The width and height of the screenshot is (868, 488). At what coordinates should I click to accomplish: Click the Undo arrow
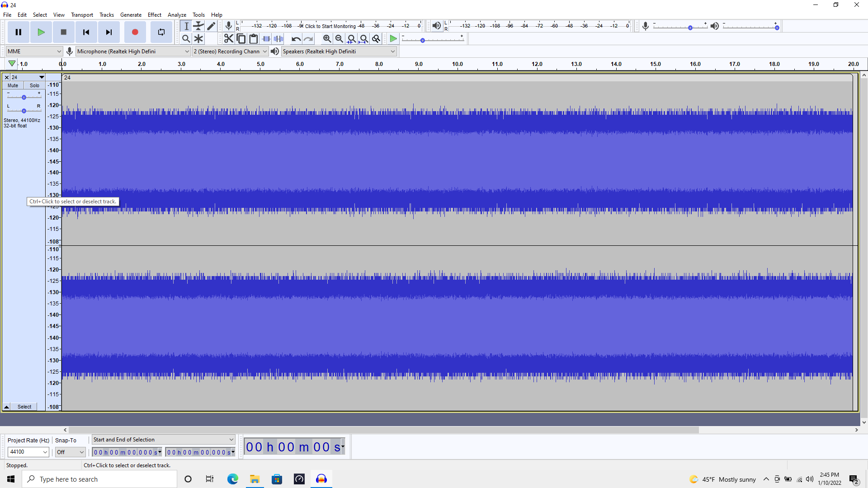pos(296,38)
